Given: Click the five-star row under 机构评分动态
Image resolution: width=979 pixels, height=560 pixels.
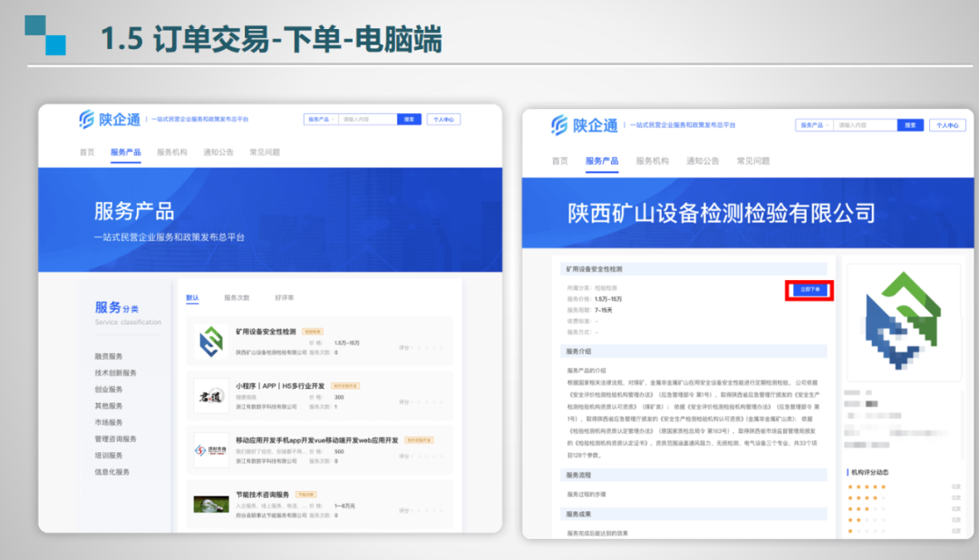Looking at the screenshot, I should (x=866, y=487).
